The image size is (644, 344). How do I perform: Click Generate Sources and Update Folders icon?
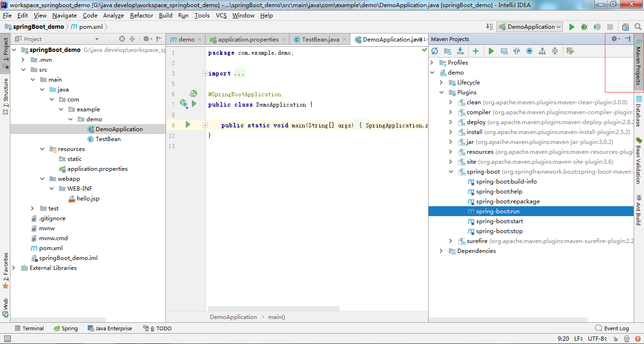point(447,51)
